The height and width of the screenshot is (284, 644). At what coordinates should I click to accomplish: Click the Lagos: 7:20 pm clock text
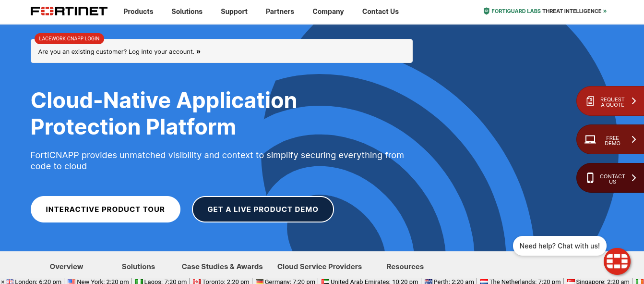pos(166,282)
